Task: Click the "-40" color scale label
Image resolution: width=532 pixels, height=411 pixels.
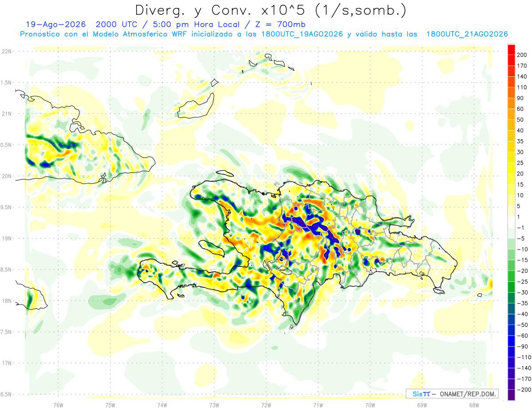Action: pyautogui.click(x=523, y=314)
